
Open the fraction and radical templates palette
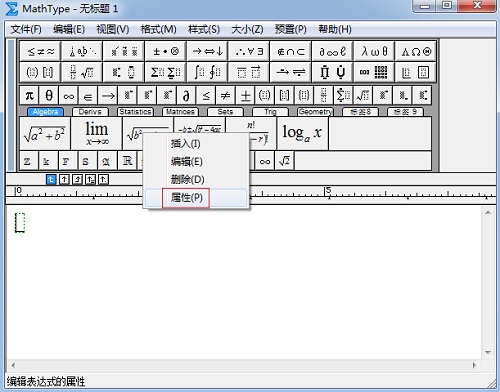[x=82, y=72]
